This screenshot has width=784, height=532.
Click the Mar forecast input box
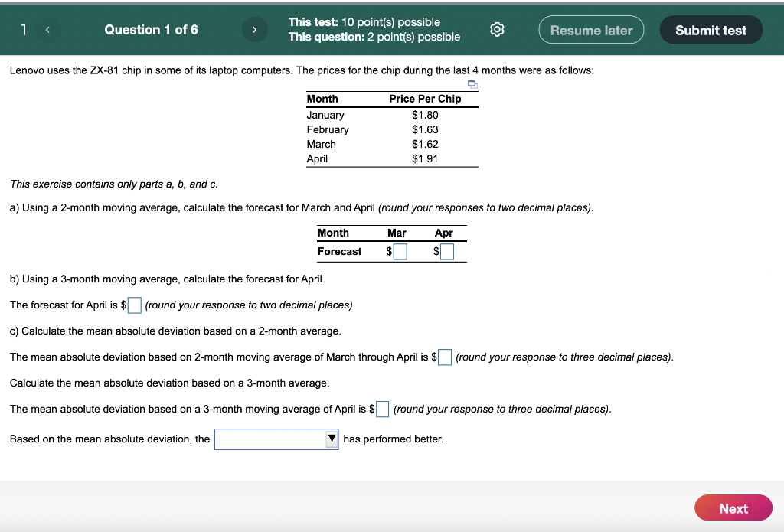399,250
